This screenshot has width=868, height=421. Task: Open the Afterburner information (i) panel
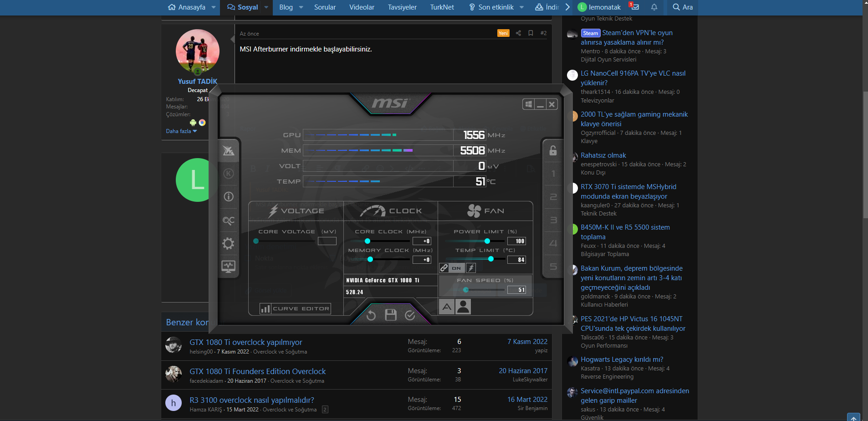click(x=229, y=196)
